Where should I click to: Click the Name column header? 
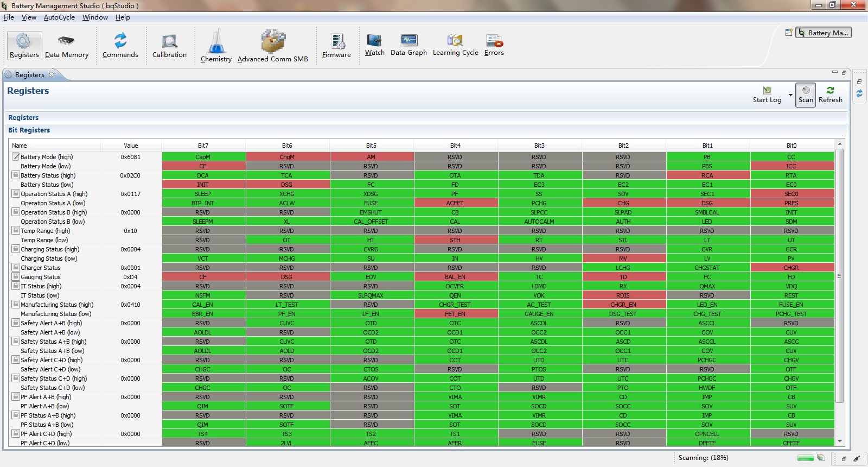(x=55, y=145)
